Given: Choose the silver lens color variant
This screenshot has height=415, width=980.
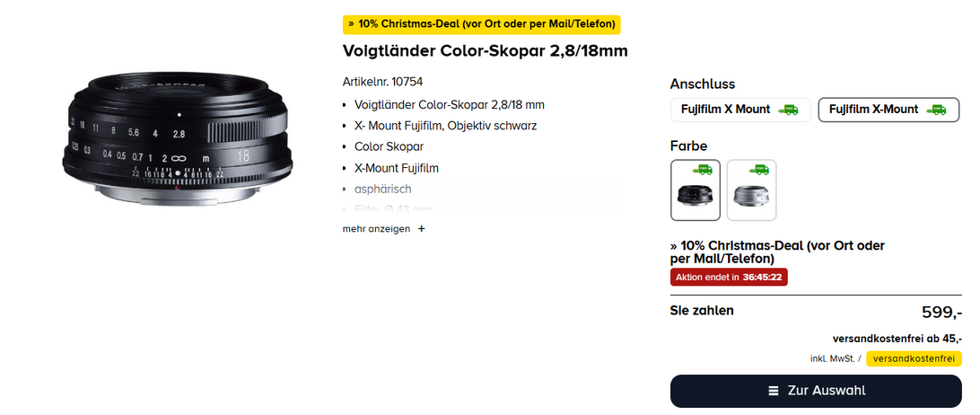Looking at the screenshot, I should coord(752,190).
